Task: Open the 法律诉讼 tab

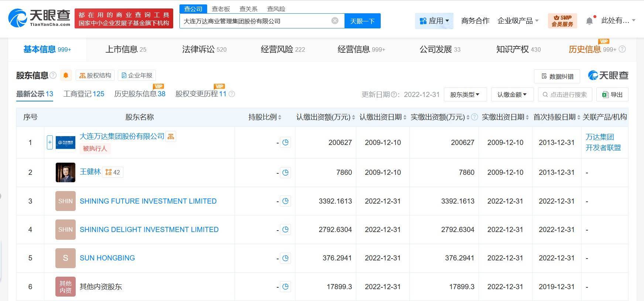Action: click(x=204, y=49)
